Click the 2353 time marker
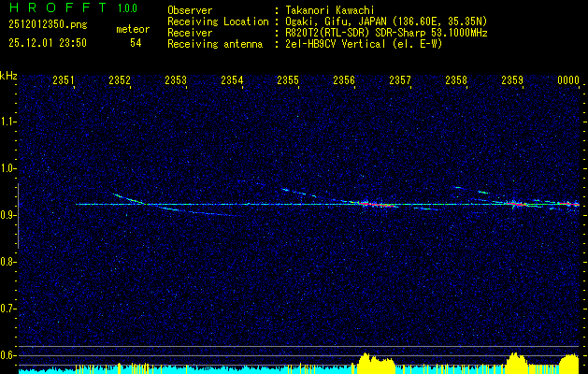The width and height of the screenshot is (588, 374). pos(176,79)
